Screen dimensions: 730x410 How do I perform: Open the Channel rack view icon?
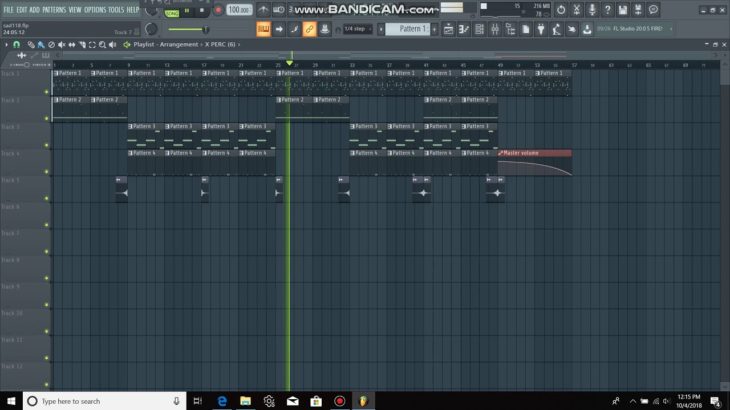click(x=479, y=29)
